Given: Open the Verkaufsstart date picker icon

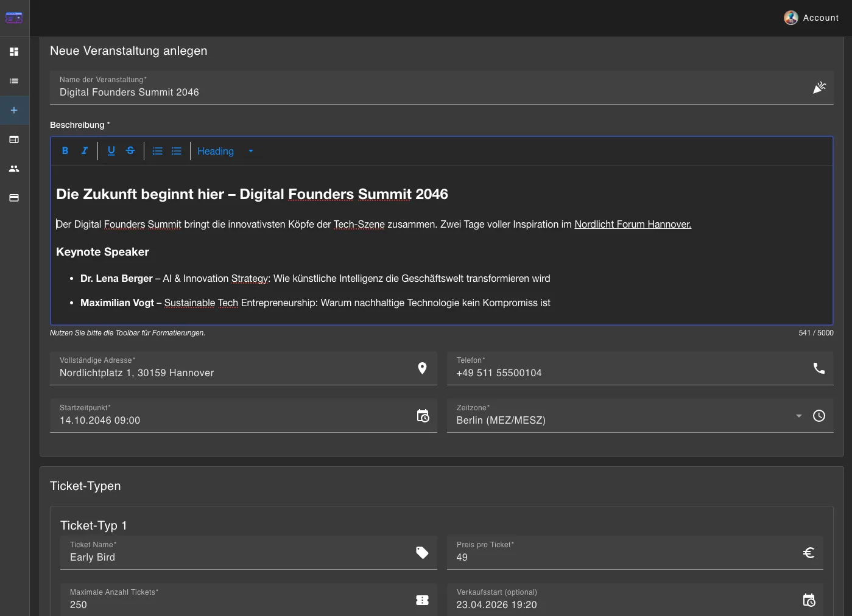Looking at the screenshot, I should [x=809, y=601].
